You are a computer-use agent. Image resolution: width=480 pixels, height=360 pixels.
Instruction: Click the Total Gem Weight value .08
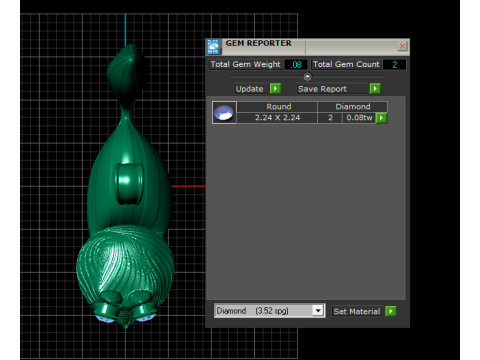click(x=296, y=64)
